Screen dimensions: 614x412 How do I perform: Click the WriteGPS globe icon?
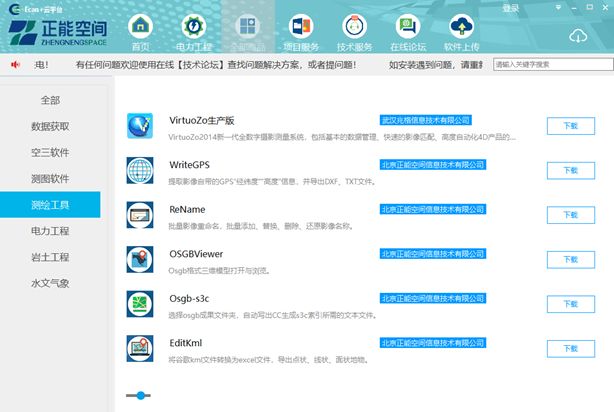(140, 170)
